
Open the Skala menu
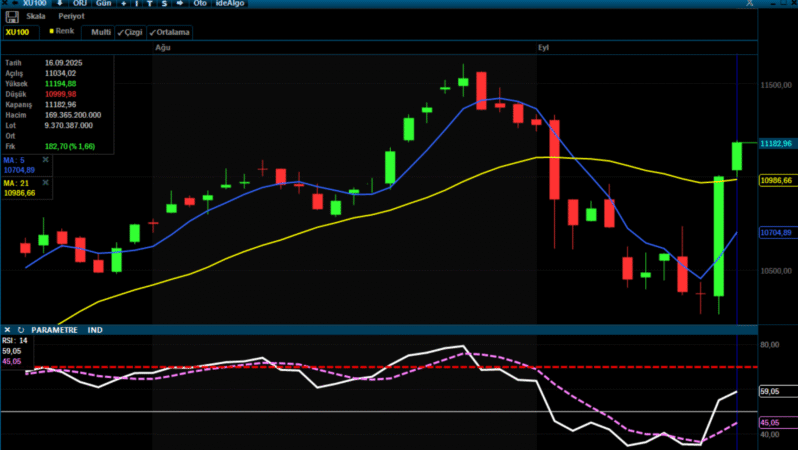click(x=36, y=17)
